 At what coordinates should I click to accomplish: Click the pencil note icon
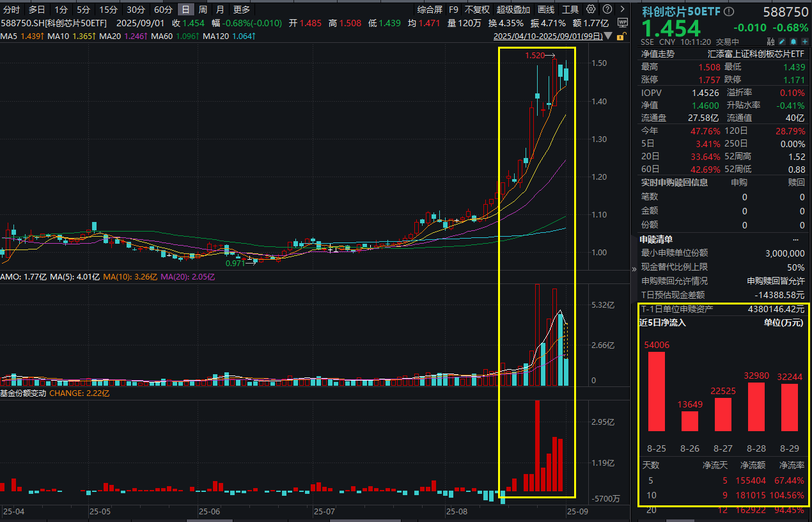coord(782,42)
